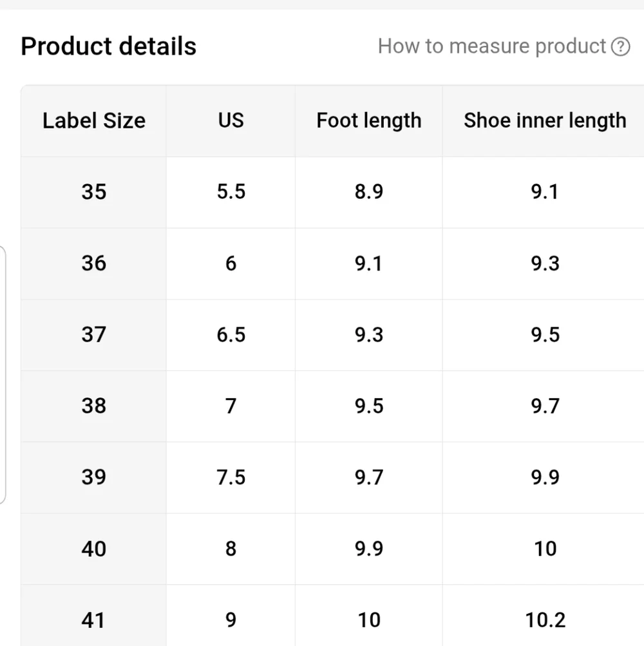Click foot length 9.9 cell
Screen dimensions: 644x646
(x=368, y=549)
